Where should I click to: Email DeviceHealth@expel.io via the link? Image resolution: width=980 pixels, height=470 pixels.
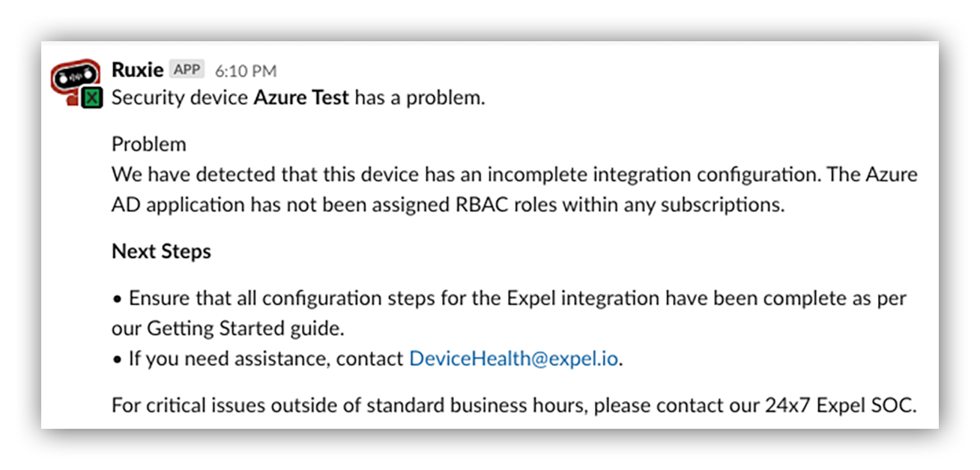(x=514, y=359)
